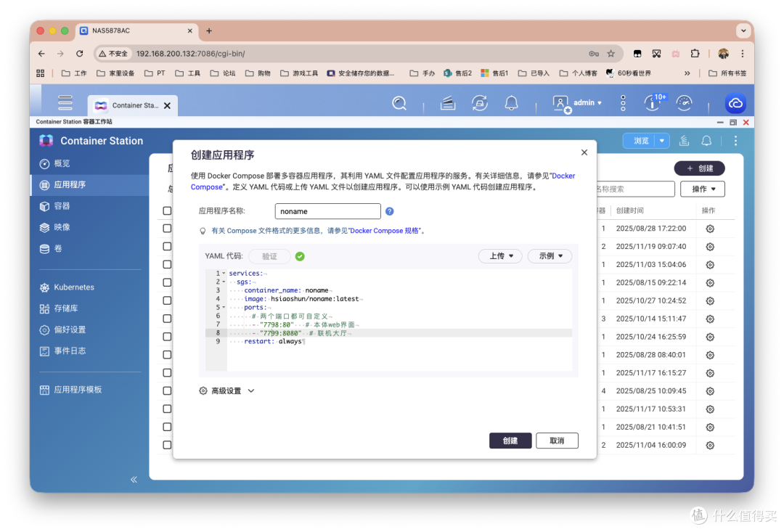
Task: Tick the checkbox for the 2025/11/19 09:07:40 row
Action: (167, 247)
